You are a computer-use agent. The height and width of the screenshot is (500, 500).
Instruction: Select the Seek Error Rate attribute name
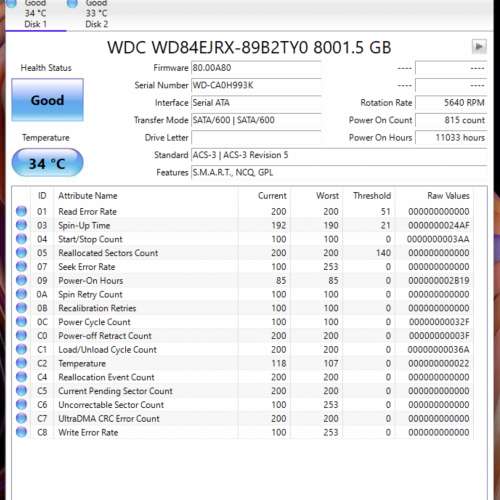[x=87, y=267]
